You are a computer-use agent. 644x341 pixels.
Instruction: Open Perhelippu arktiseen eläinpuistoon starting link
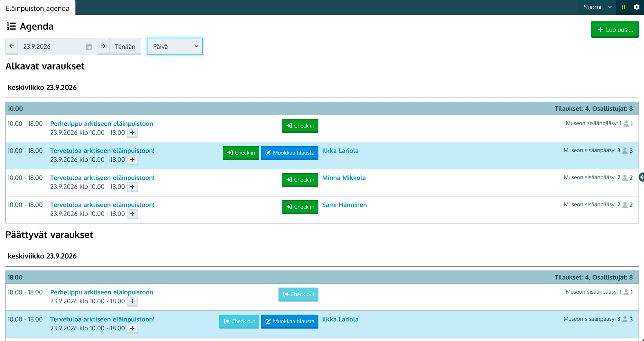(x=102, y=124)
